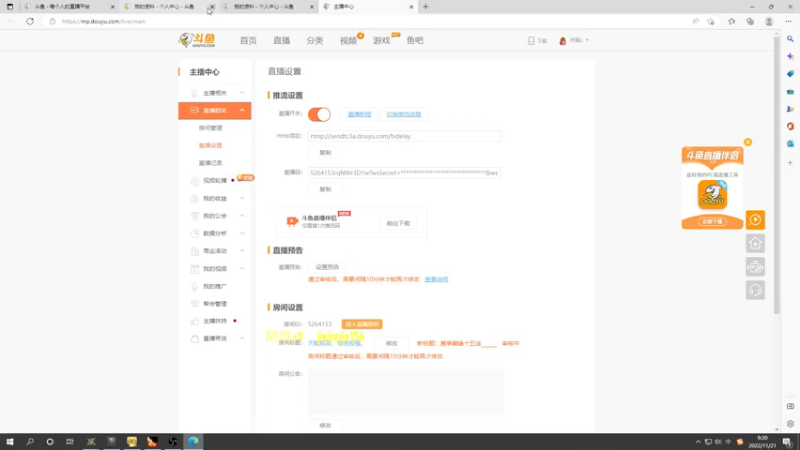Click the video icon beside 直播相关

pos(194,110)
